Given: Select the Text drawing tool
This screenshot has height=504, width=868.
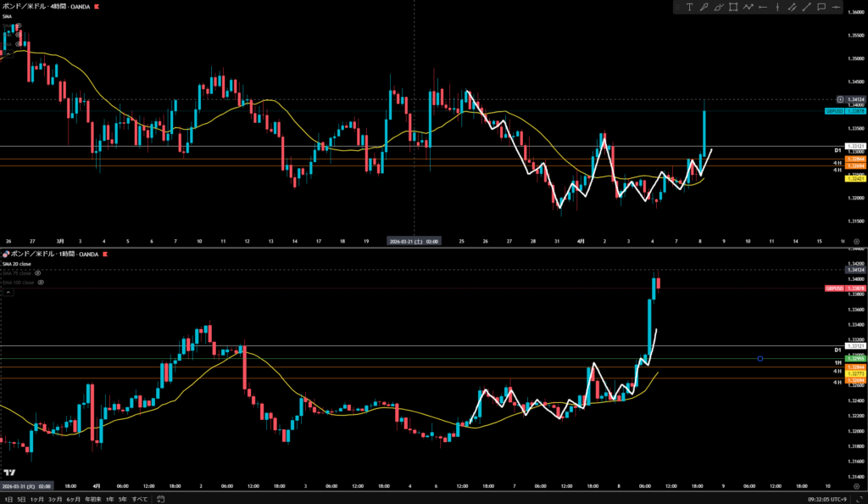Looking at the screenshot, I should (x=689, y=8).
